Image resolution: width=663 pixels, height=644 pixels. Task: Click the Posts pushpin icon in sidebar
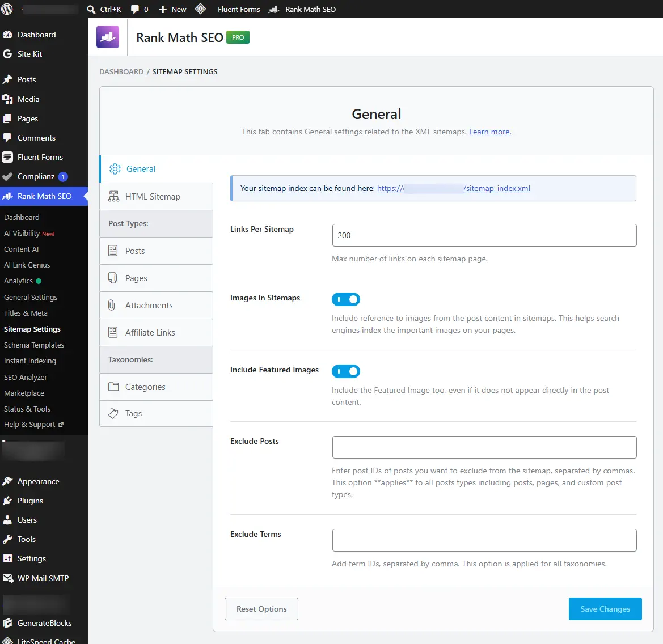[7, 79]
